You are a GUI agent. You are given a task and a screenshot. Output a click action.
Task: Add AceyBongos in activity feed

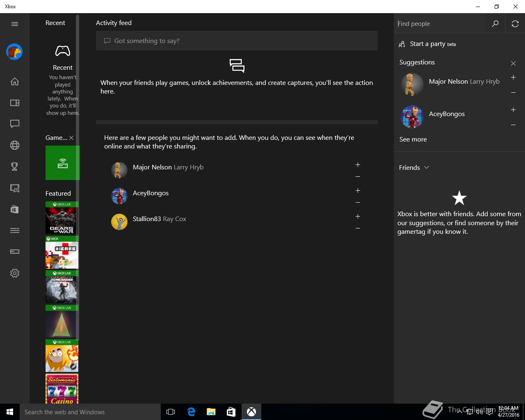click(358, 190)
